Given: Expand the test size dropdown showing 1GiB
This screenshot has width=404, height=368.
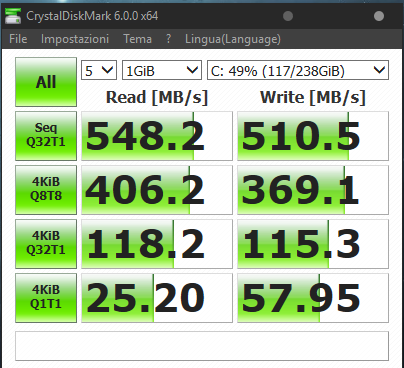Looking at the screenshot, I should point(162,70).
